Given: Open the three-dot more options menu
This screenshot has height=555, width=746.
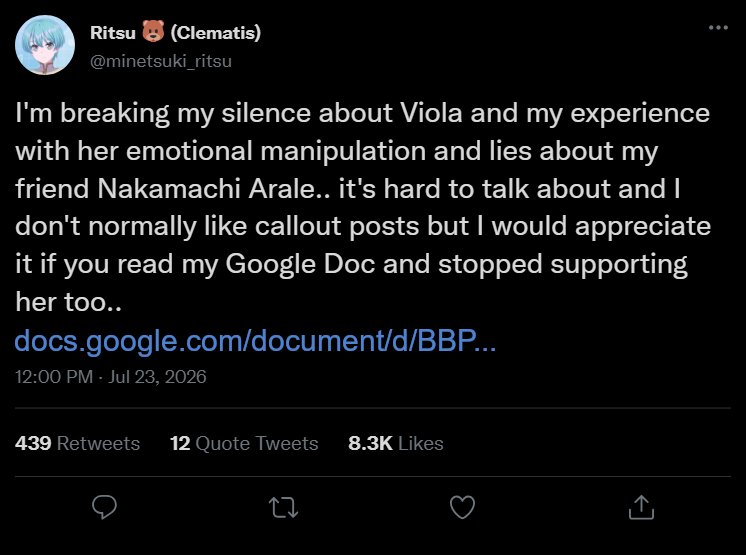Looking at the screenshot, I should click(718, 28).
